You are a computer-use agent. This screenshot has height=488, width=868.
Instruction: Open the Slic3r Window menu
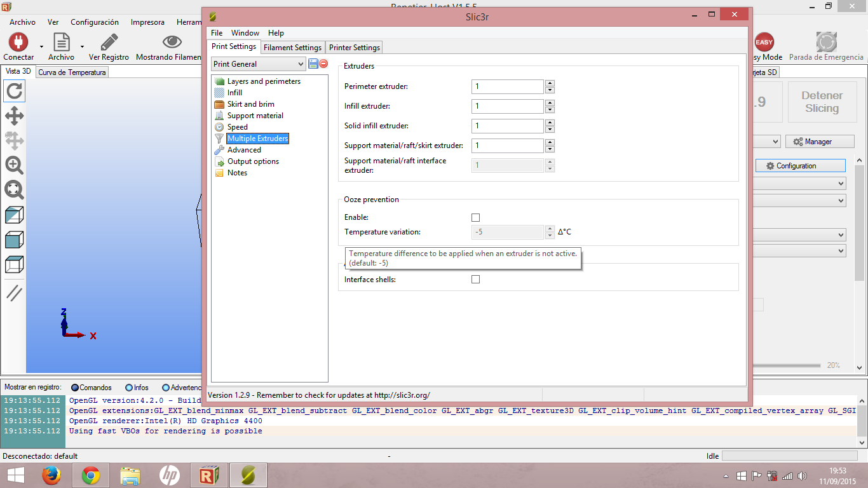tap(245, 33)
